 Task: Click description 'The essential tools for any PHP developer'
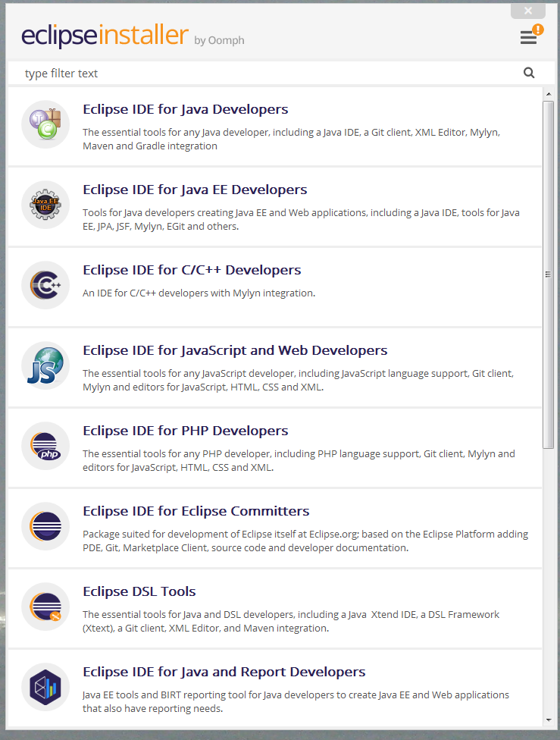[x=299, y=461]
